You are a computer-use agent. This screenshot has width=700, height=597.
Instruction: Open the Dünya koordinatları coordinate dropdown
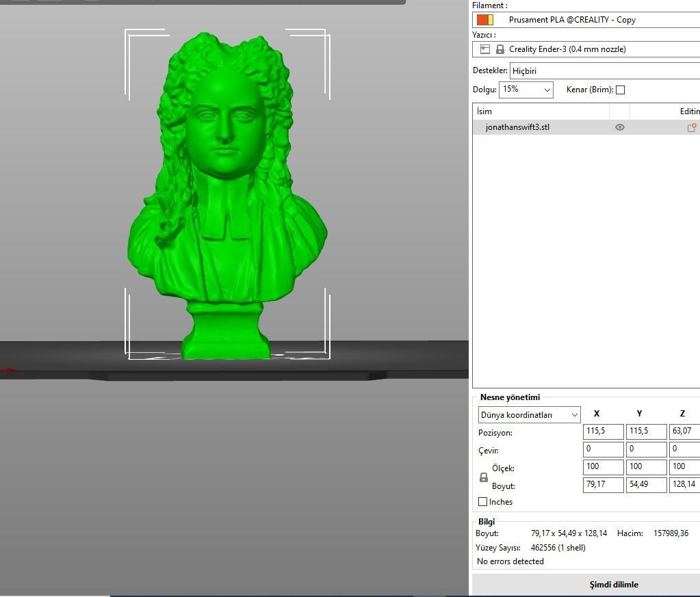(529, 415)
